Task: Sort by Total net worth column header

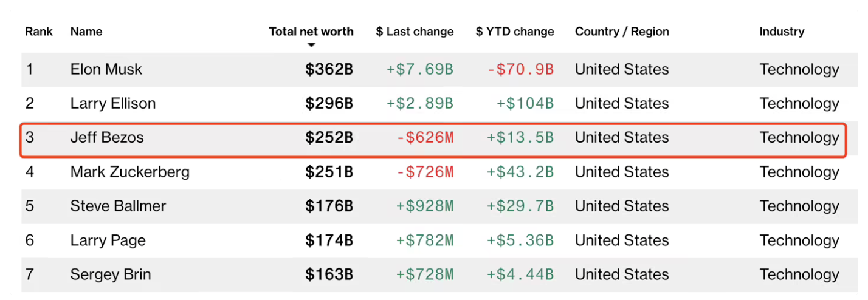Action: (x=311, y=32)
